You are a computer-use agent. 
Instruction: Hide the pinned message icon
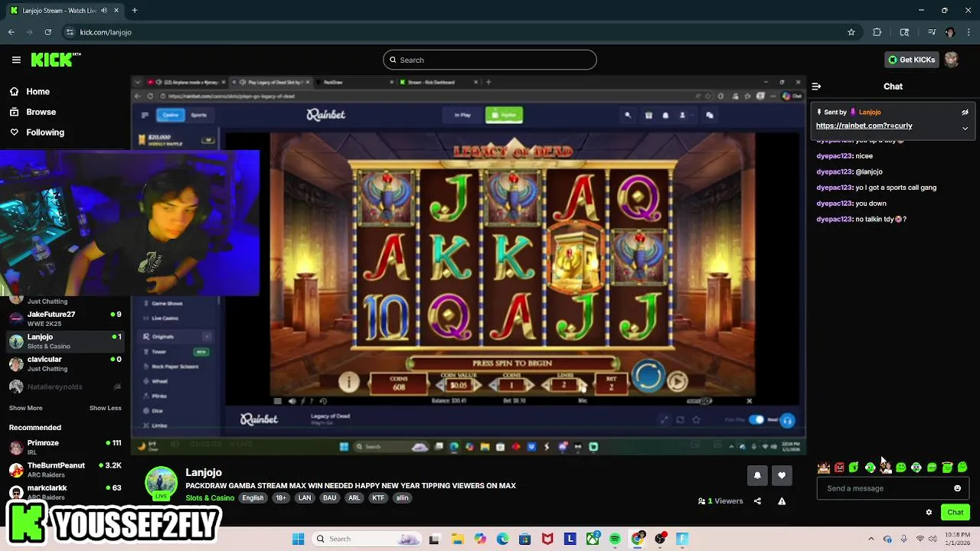(965, 112)
